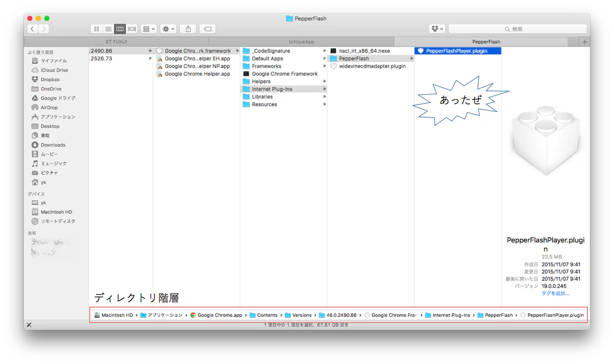Open ムービー in the sidebar
This screenshot has width=614, height=364.
point(45,154)
